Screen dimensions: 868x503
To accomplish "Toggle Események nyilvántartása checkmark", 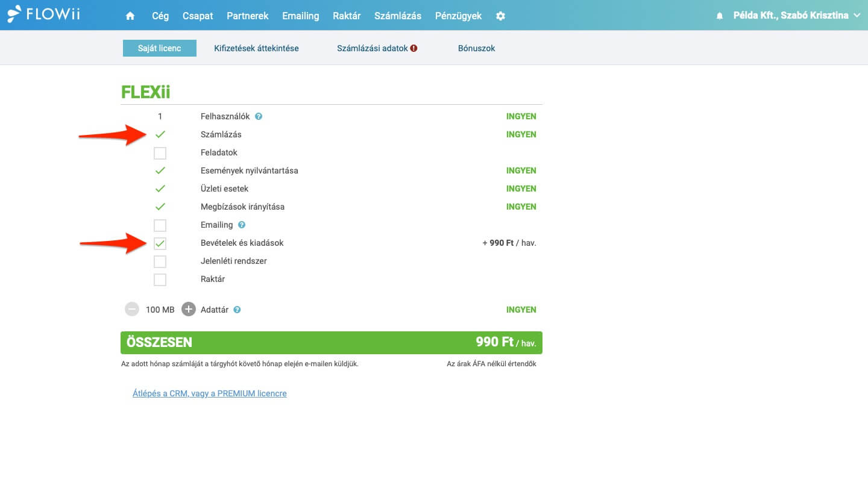I will pyautogui.click(x=160, y=170).
